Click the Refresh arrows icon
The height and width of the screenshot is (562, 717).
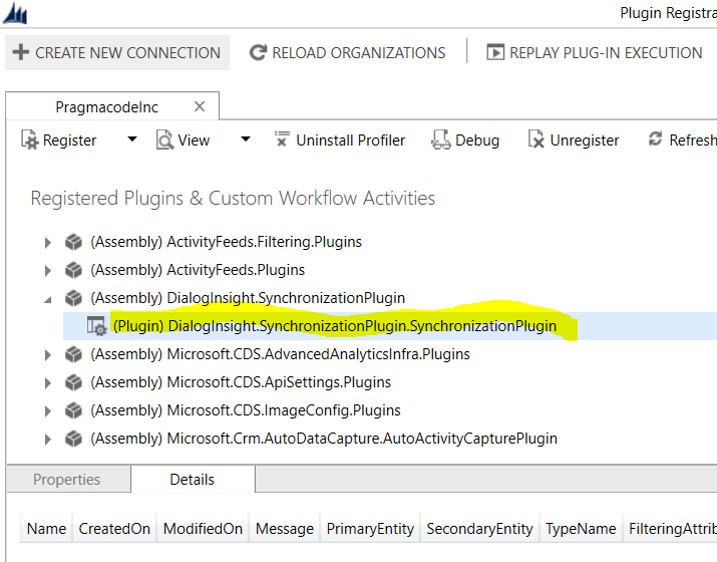click(x=655, y=139)
